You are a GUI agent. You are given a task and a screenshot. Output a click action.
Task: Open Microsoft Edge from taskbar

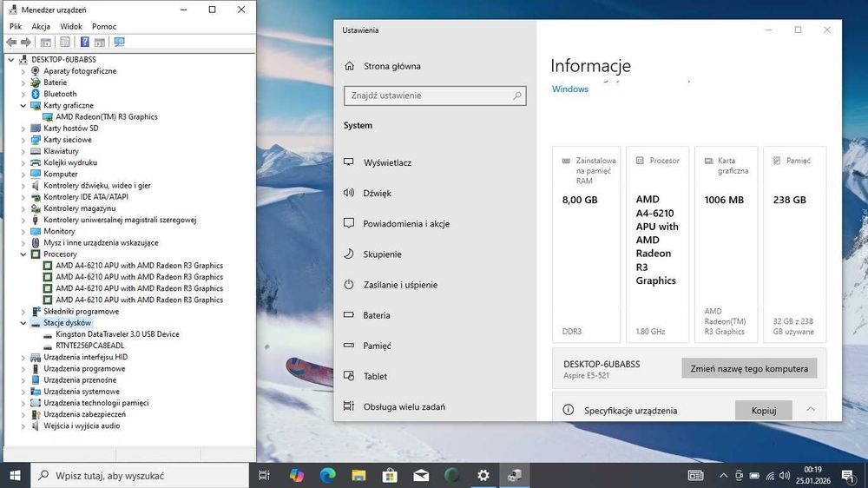(328, 475)
